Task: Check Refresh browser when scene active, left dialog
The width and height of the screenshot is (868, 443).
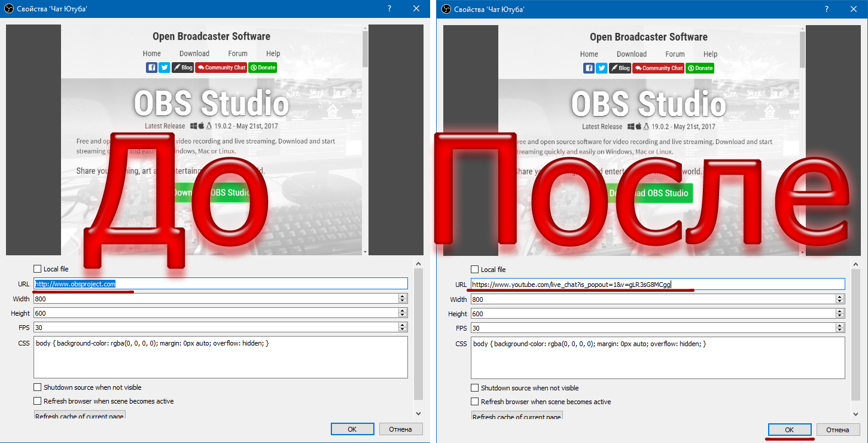Action: pyautogui.click(x=38, y=401)
